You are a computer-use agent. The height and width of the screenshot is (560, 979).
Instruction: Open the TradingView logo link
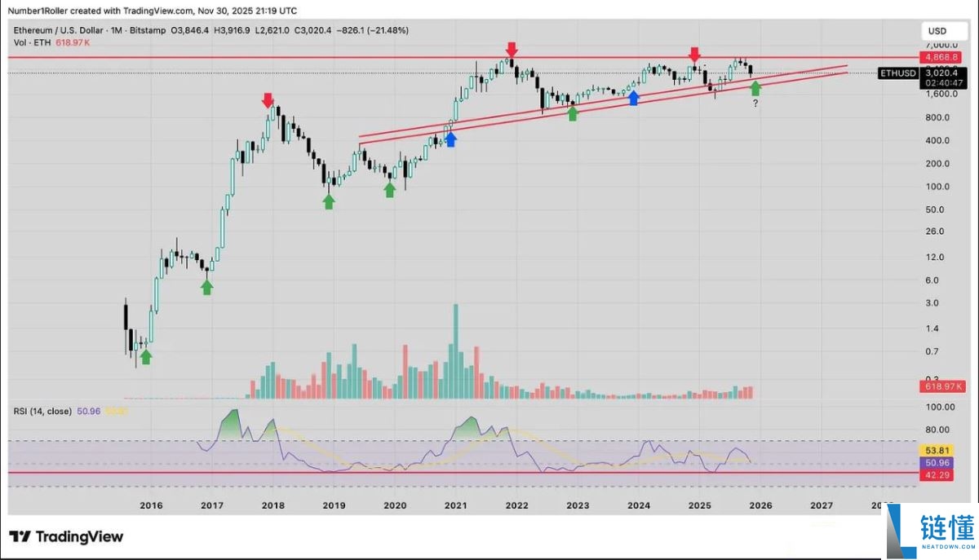click(66, 536)
